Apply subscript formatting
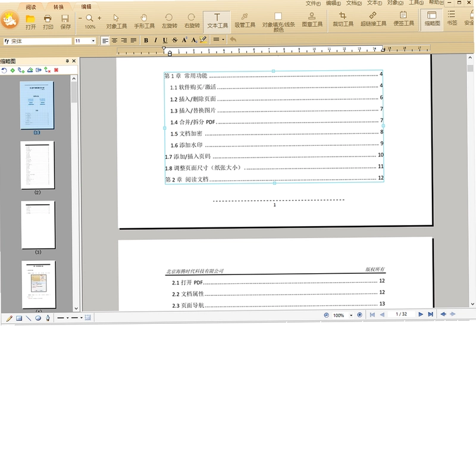 pyautogui.click(x=194, y=40)
